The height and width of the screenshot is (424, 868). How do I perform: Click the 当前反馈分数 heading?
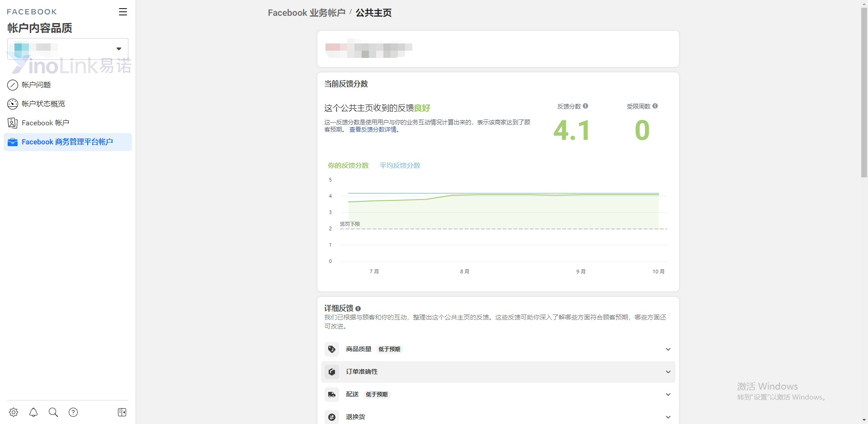pos(346,84)
